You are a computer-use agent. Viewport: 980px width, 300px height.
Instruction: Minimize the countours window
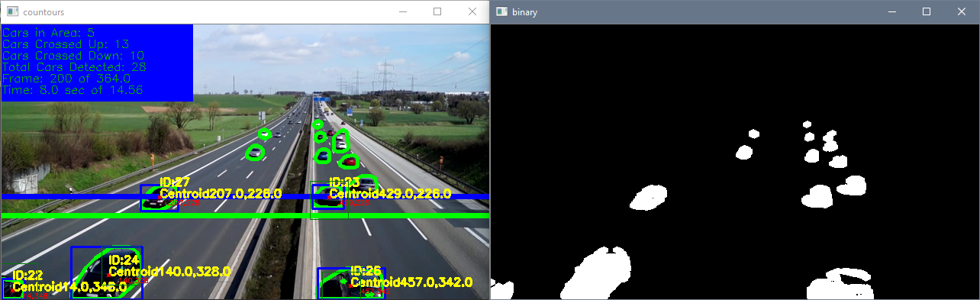coord(402,12)
